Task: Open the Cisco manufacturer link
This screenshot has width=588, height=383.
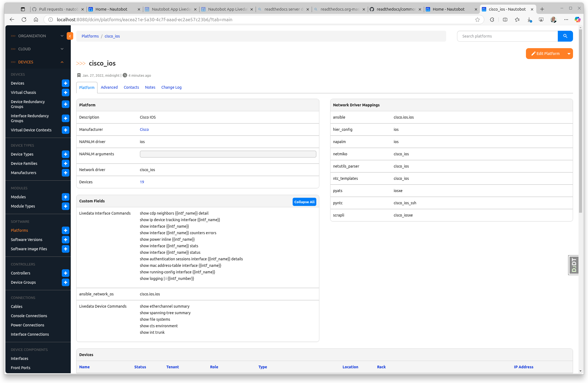Action: tap(144, 129)
